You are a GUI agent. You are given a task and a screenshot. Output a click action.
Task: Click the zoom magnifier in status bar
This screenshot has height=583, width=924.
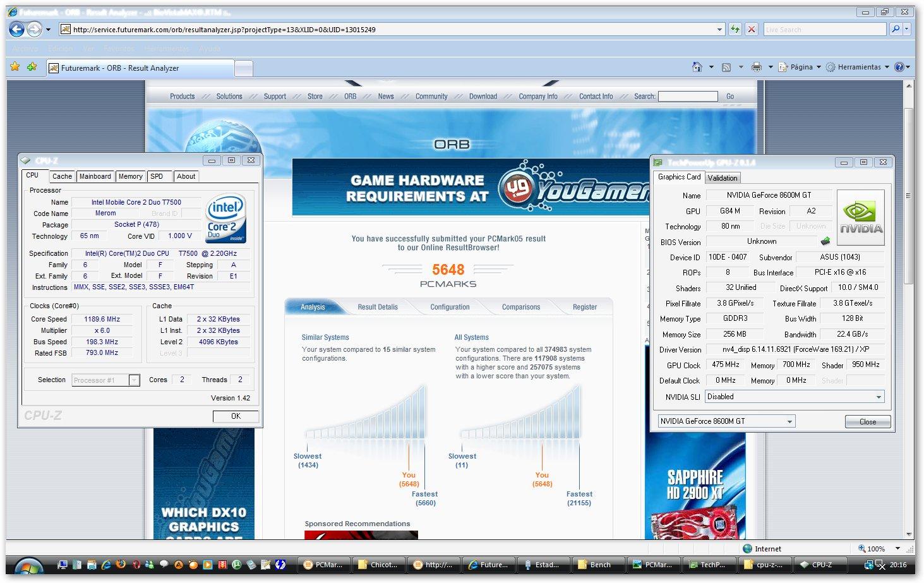click(862, 549)
